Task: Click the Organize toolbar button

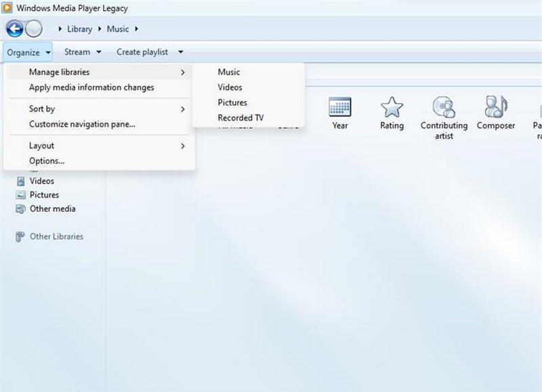Action: click(x=28, y=53)
